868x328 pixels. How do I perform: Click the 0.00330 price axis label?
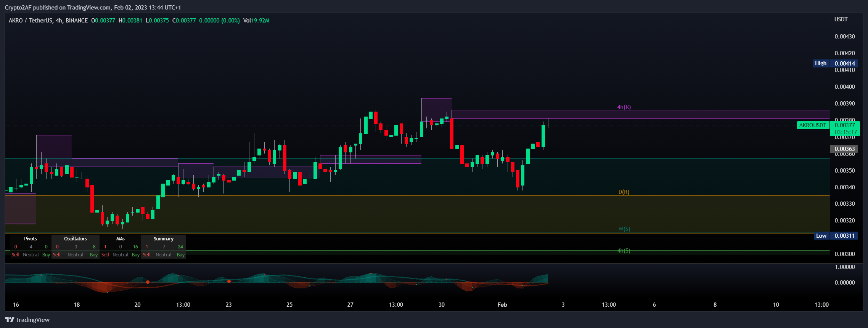[x=845, y=204]
